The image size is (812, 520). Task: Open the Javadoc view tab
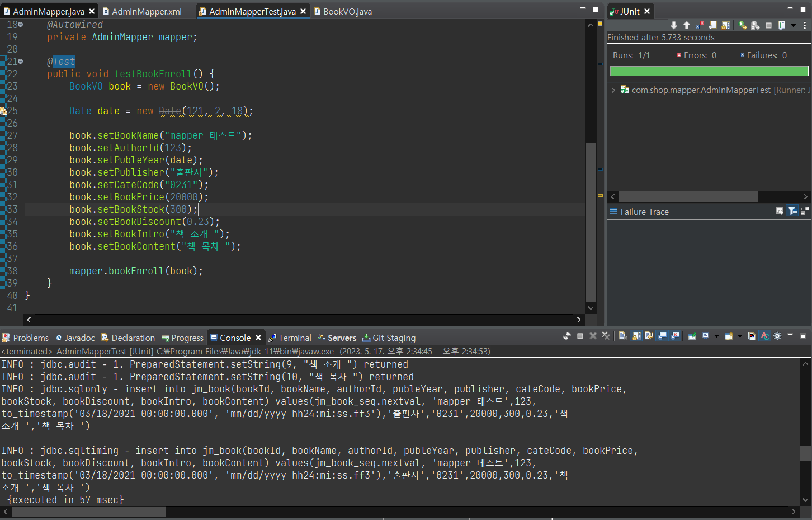click(x=75, y=338)
